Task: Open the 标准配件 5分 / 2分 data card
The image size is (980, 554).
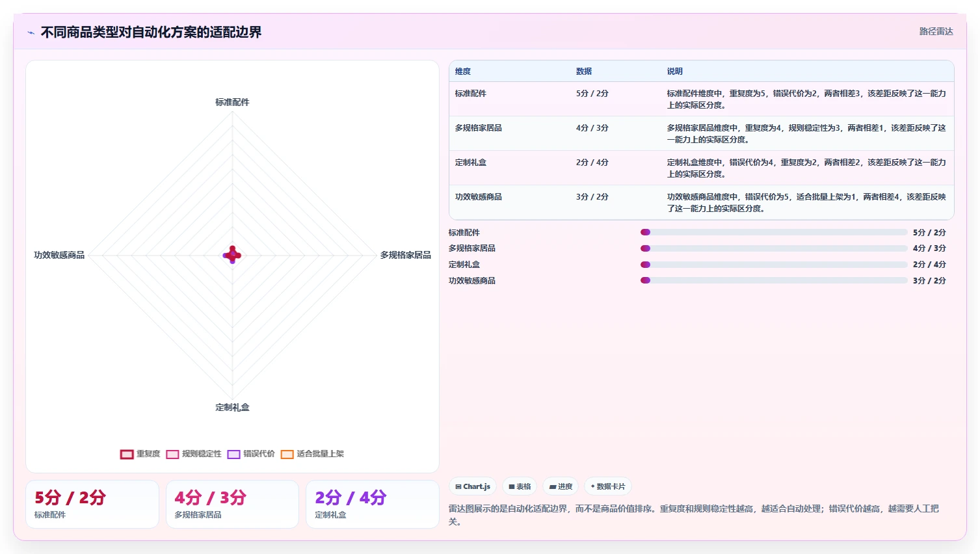Action: (x=92, y=504)
